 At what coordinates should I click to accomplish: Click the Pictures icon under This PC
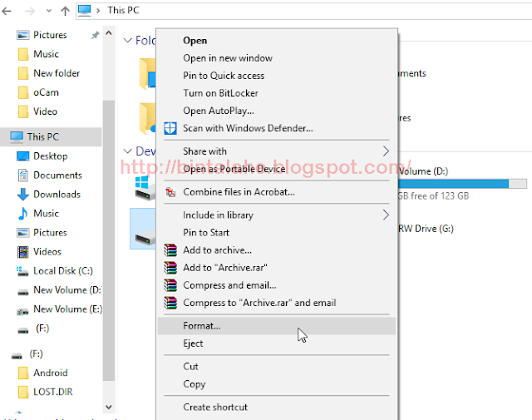(23, 233)
